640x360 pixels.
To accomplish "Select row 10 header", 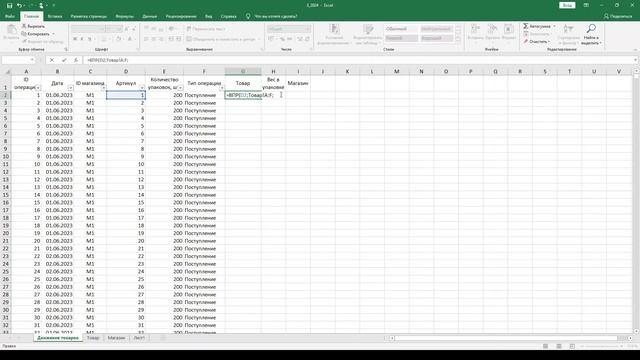I will [6, 156].
